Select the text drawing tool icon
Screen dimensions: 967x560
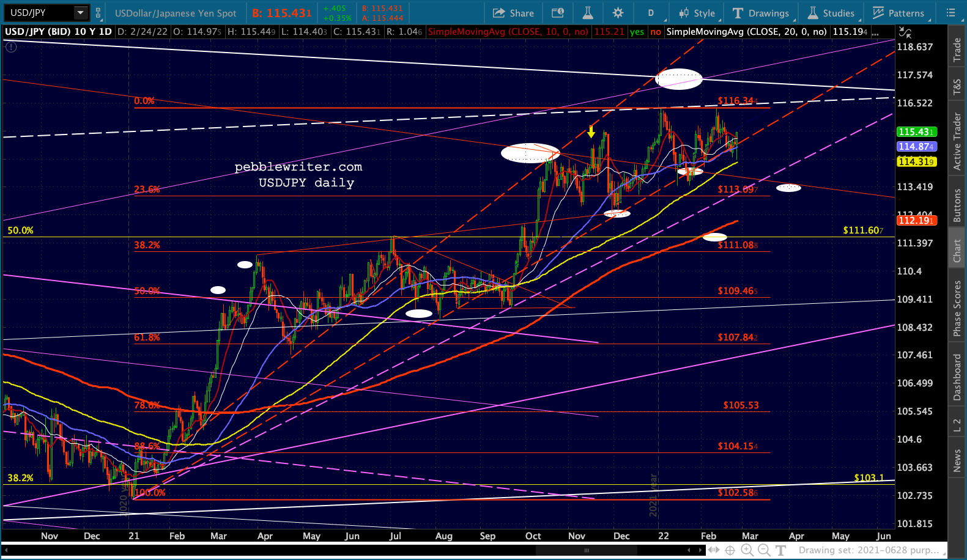click(x=780, y=550)
